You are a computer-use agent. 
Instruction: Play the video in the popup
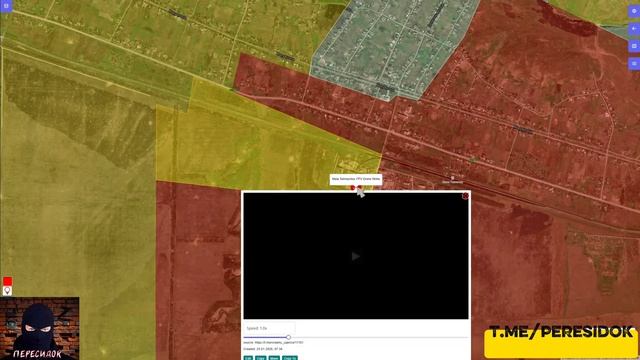click(356, 256)
